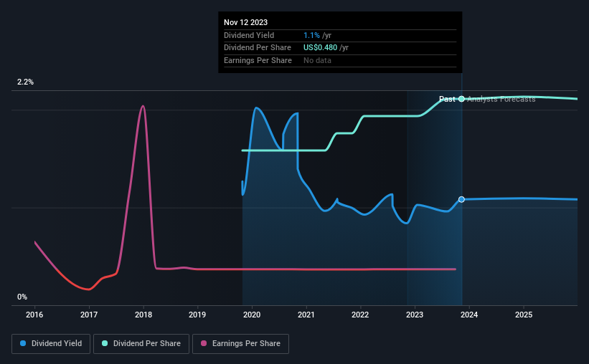Image resolution: width=589 pixels, height=364 pixels.
Task: Click the 2023 label on the x-axis
Action: pyautogui.click(x=415, y=315)
